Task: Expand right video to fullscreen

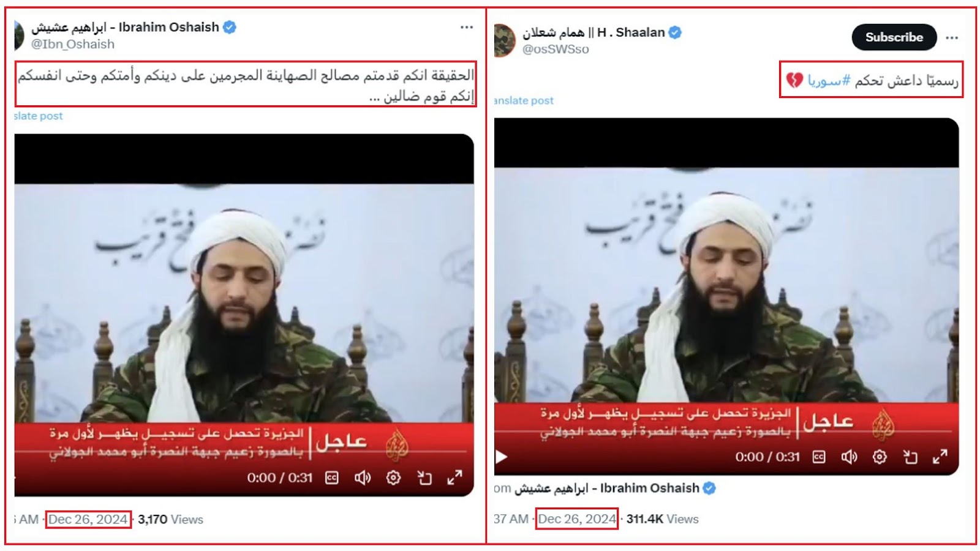Action: click(940, 457)
